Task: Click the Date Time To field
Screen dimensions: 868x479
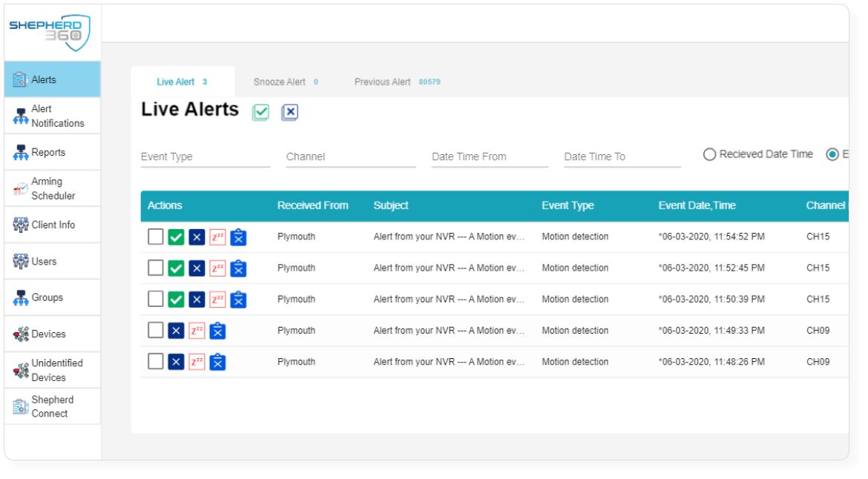Action: pyautogui.click(x=622, y=157)
